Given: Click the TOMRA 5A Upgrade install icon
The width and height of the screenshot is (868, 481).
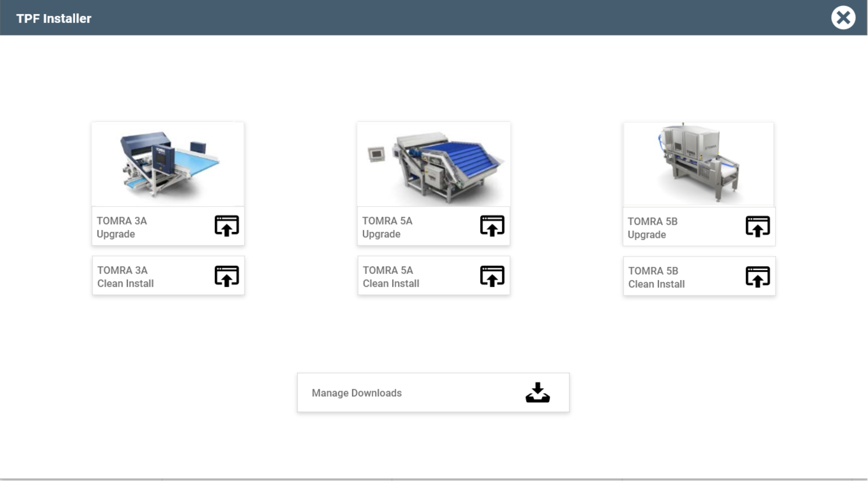Looking at the screenshot, I should (492, 226).
